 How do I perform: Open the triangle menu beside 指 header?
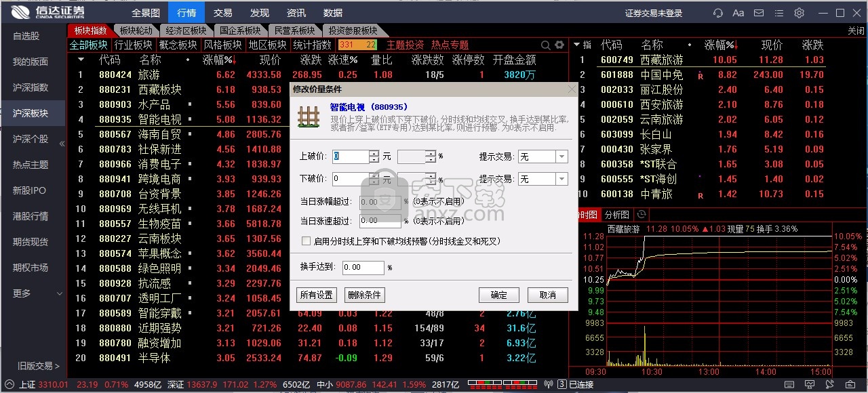[576, 45]
